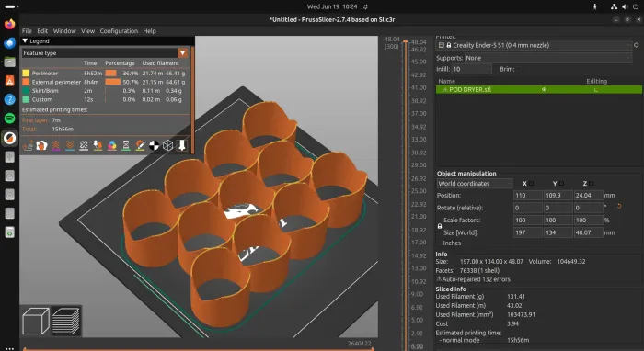Image resolution: width=644 pixels, height=351 pixels.
Task: Switch to sliced layers Preview view
Action: (65, 321)
